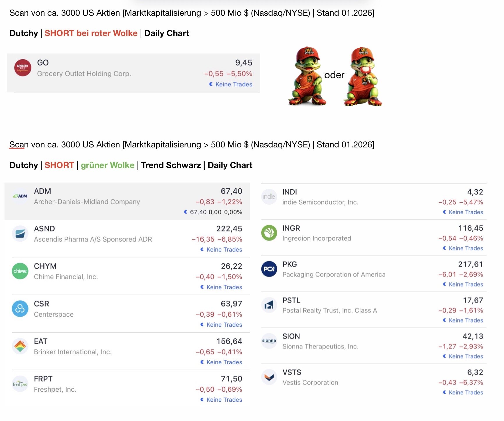Click the Grocery Outlet red logo icon
The image size is (504, 421).
(x=23, y=68)
